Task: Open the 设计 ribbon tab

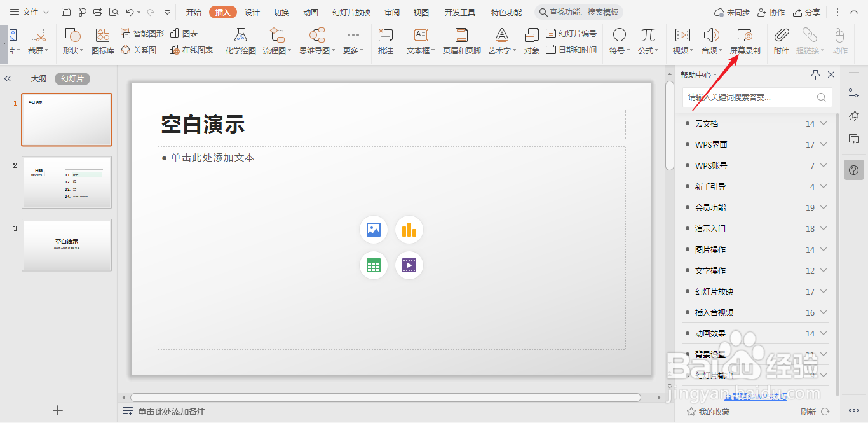Action: pos(252,11)
